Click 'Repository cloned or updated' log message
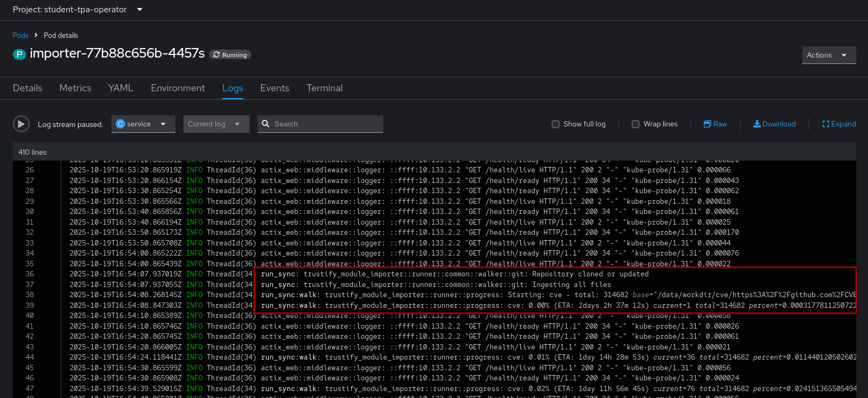This screenshot has height=398, width=868. [590, 274]
